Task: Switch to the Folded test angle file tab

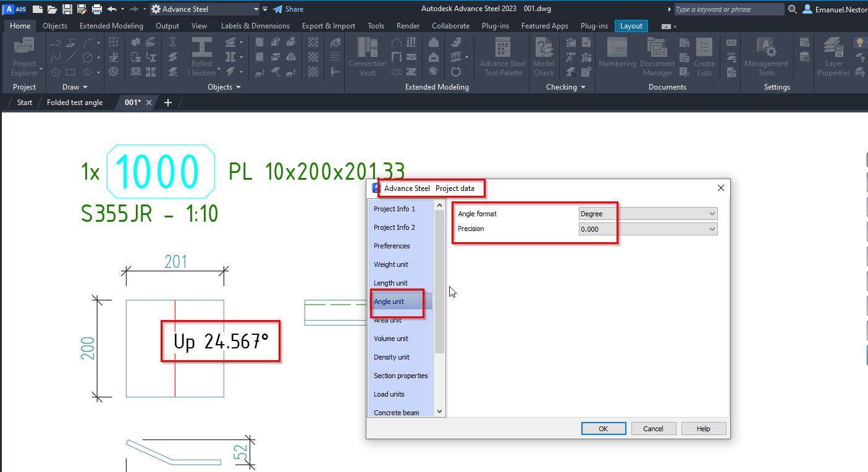Action: tap(75, 103)
